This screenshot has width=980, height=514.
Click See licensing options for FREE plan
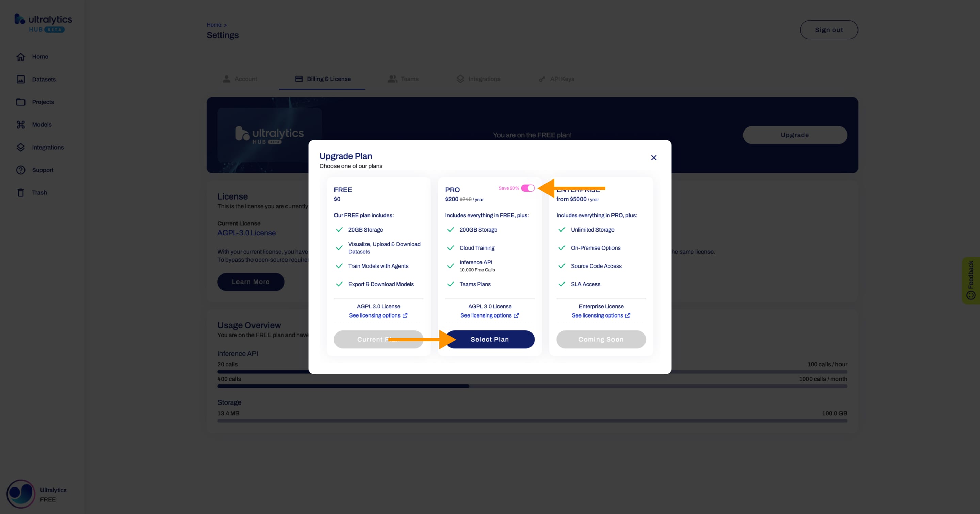pos(378,315)
